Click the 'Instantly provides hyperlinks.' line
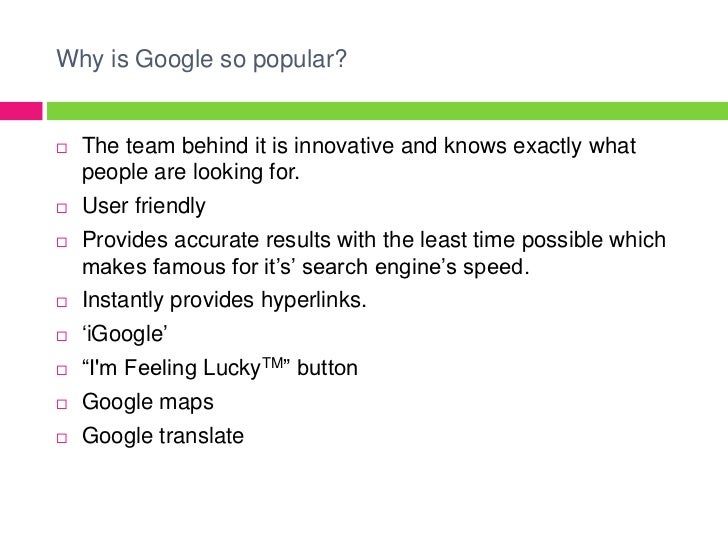728x546 pixels. pos(225,300)
